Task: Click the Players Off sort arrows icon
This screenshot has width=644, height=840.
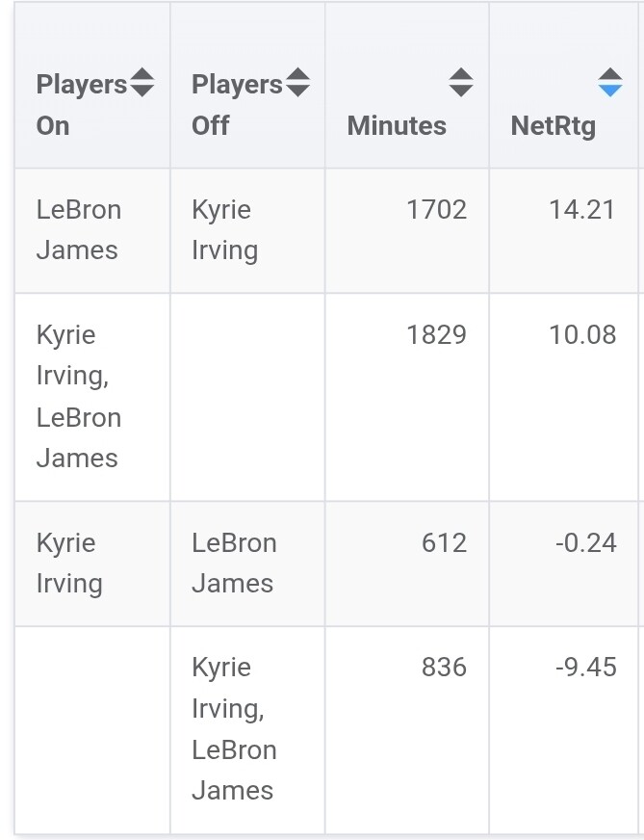Action: (x=297, y=83)
